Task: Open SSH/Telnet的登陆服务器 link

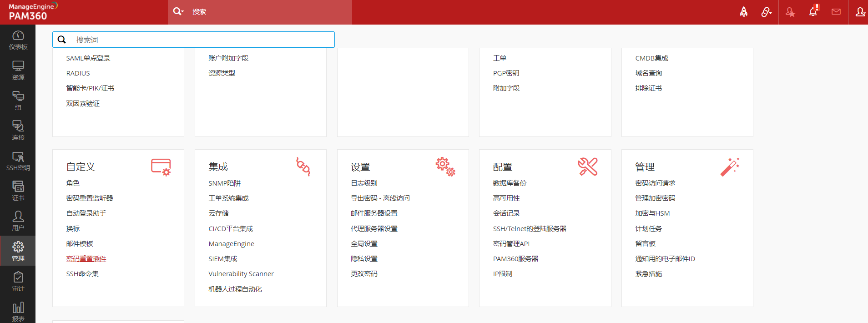Action: (530, 229)
